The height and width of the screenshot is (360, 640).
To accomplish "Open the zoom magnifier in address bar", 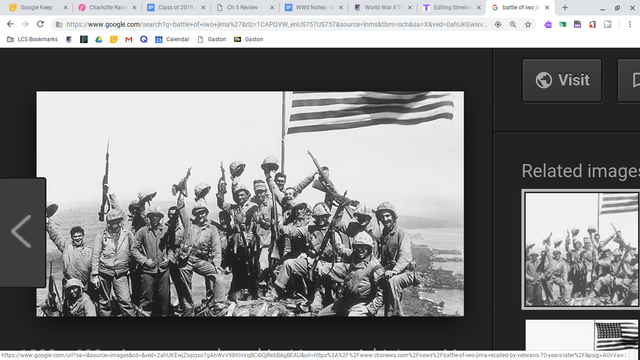I will (x=513, y=24).
